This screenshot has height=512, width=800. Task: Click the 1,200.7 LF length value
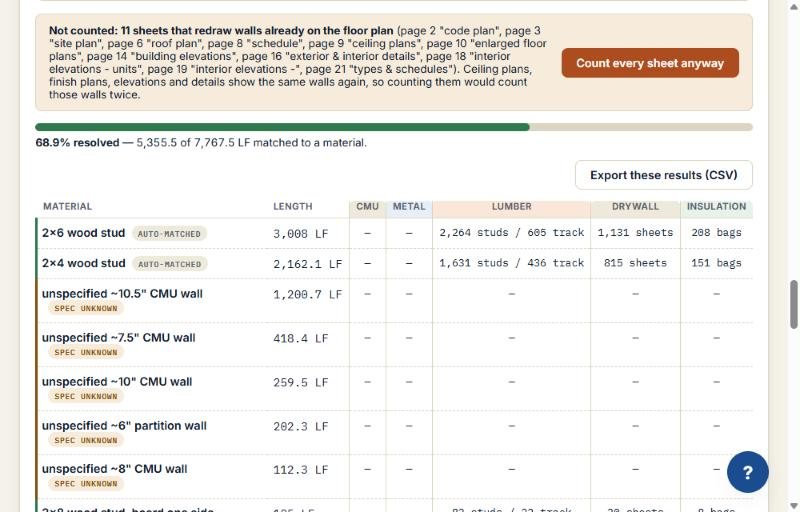(x=308, y=295)
